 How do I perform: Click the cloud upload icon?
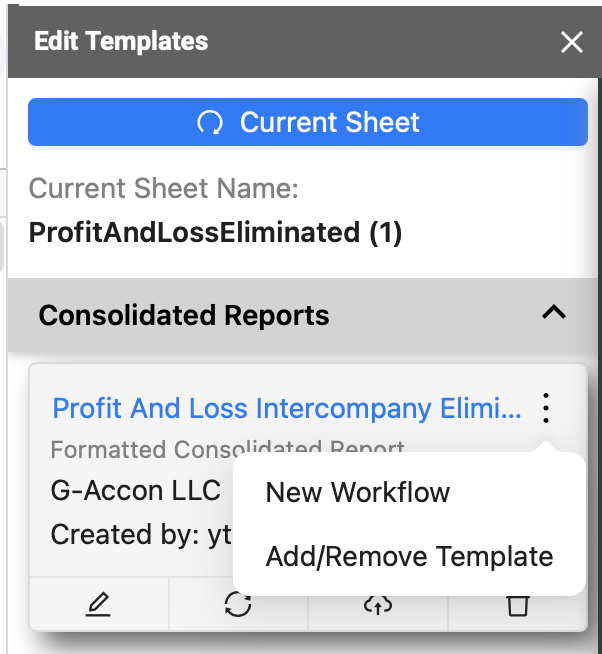(x=378, y=604)
